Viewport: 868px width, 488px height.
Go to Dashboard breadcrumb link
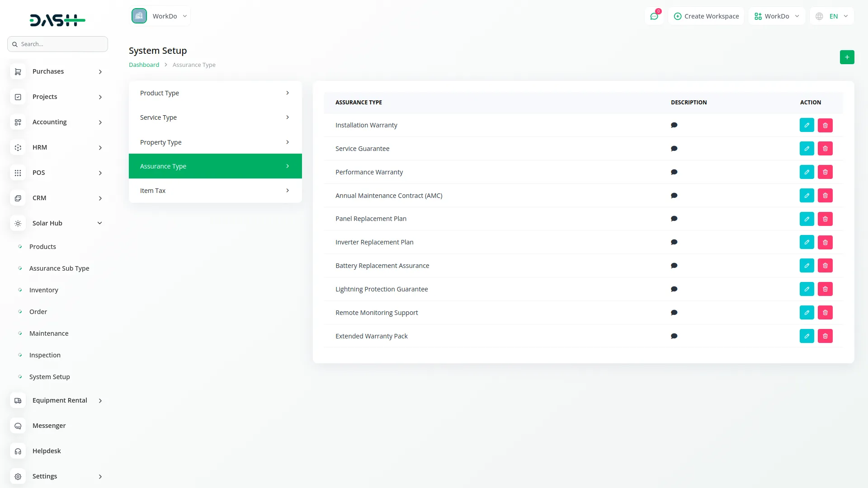144,65
